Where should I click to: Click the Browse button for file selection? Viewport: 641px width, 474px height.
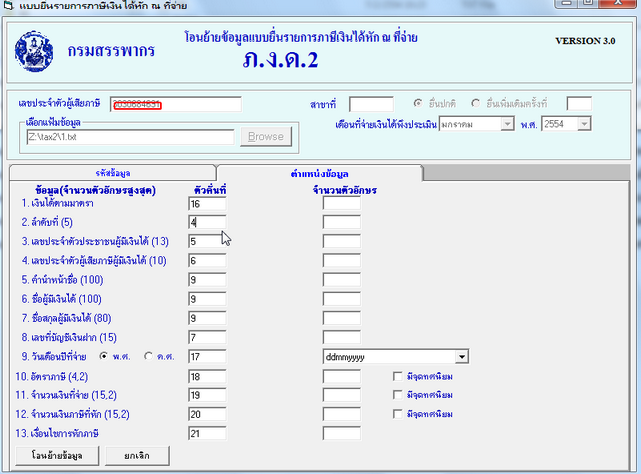(265, 136)
